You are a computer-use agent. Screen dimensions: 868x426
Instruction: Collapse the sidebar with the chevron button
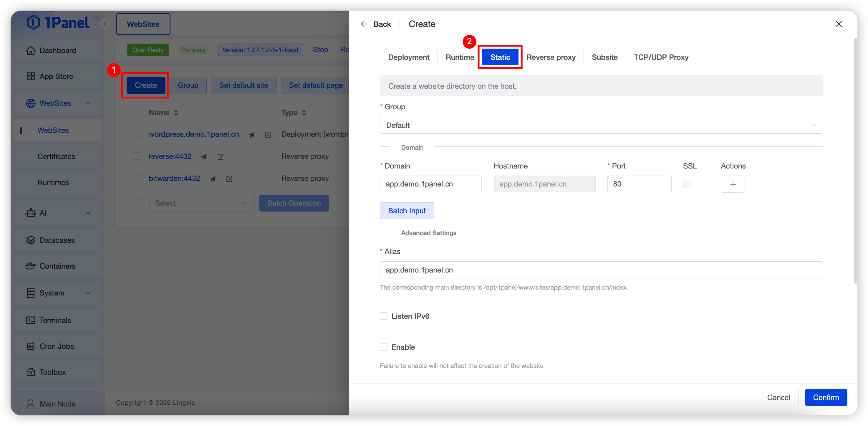(105, 24)
